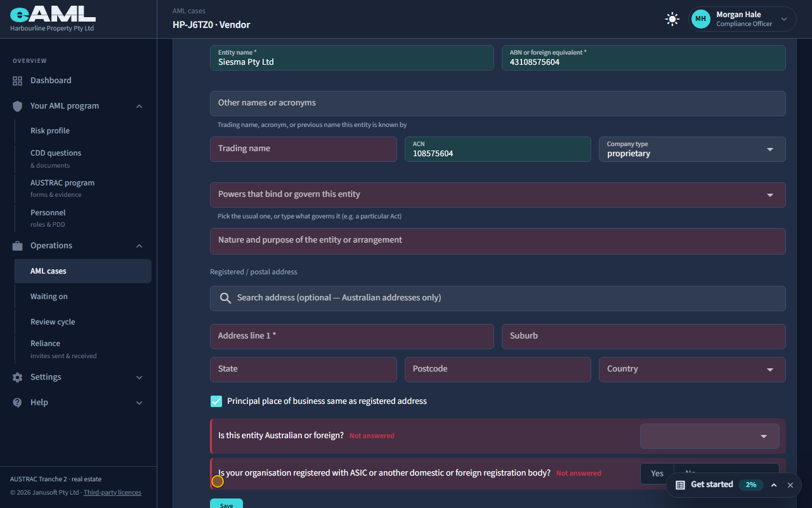The width and height of the screenshot is (812, 508).
Task: Click the Save button
Action: (226, 504)
